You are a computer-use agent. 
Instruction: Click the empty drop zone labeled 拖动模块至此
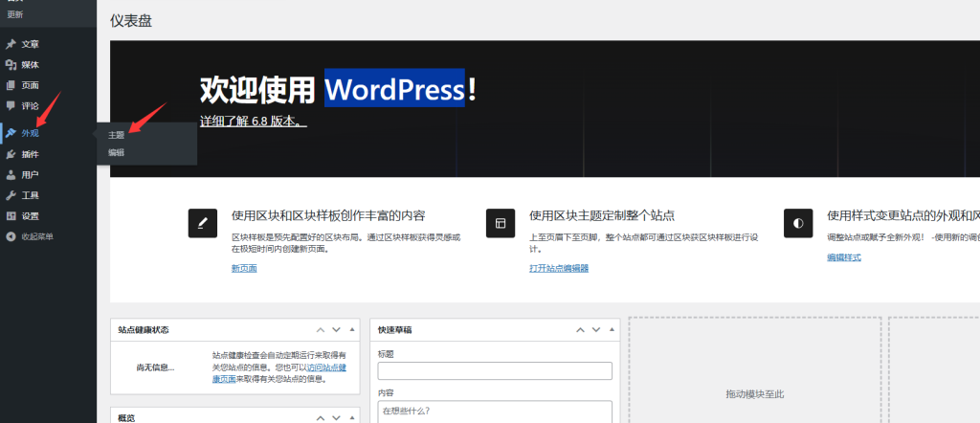755,370
